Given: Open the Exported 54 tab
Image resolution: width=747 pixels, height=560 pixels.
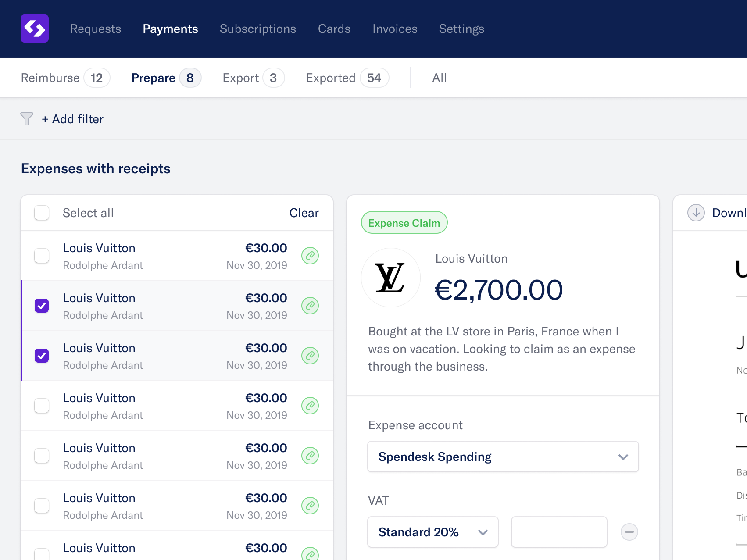Looking at the screenshot, I should tap(331, 78).
